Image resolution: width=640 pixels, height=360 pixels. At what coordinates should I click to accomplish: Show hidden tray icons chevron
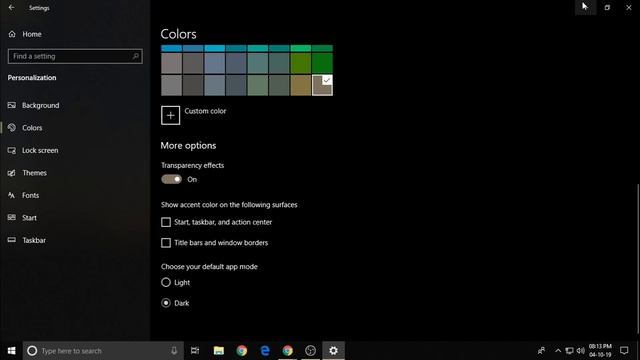(x=558, y=351)
